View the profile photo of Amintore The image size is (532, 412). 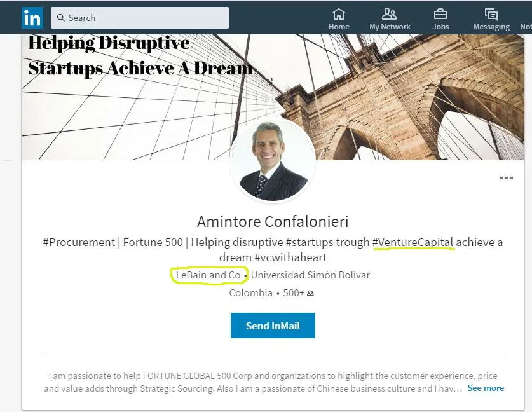pyautogui.click(x=273, y=160)
